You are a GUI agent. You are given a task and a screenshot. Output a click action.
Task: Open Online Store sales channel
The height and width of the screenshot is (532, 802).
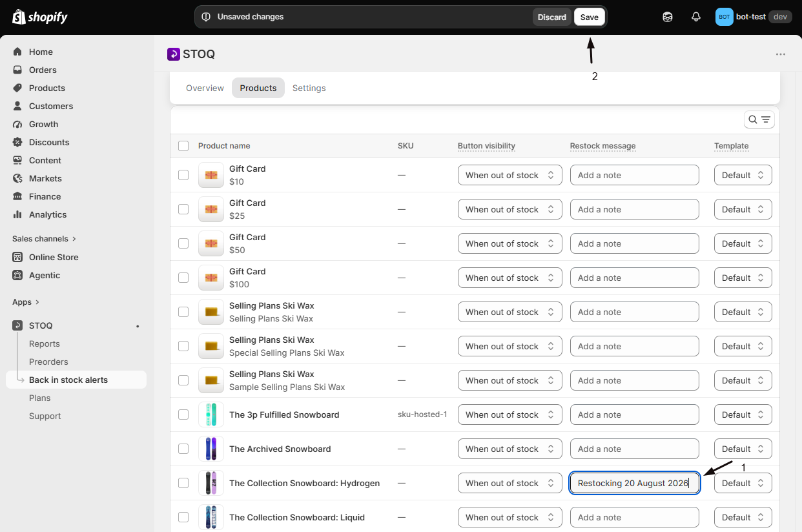tap(54, 257)
